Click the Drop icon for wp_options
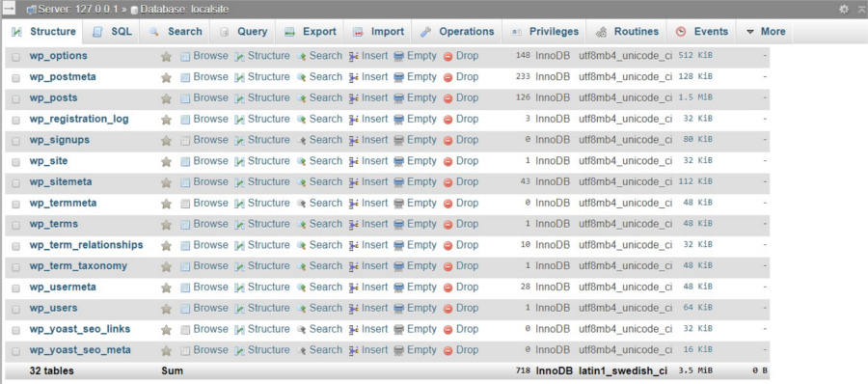Screen dimensions: 868x384 pyautogui.click(x=448, y=57)
